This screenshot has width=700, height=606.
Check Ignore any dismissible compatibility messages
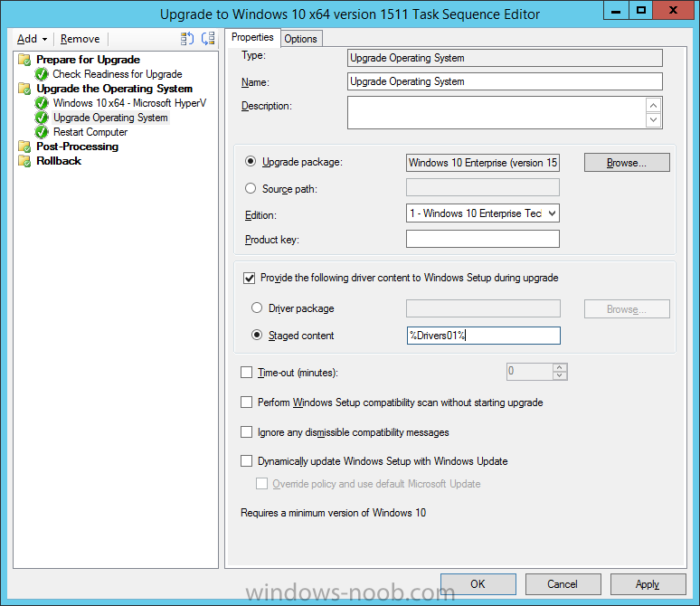pos(246,432)
